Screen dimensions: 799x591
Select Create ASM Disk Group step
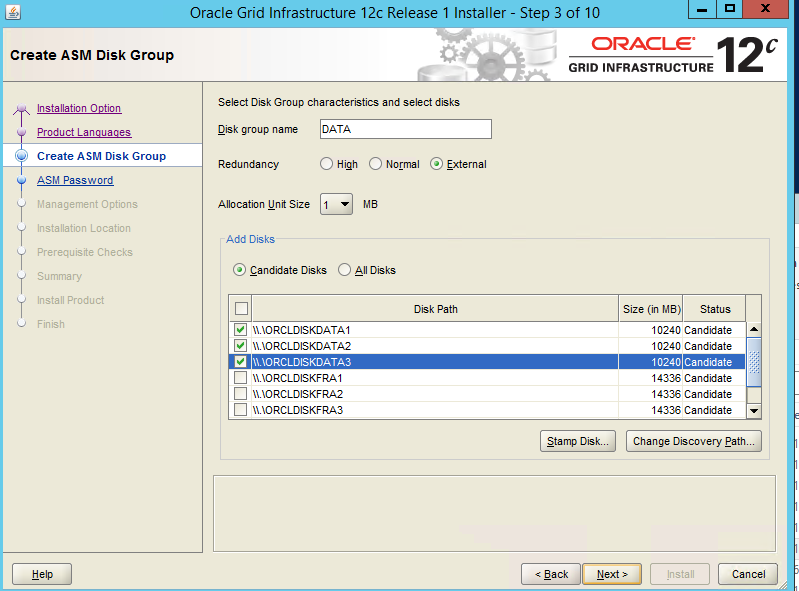[x=101, y=156]
